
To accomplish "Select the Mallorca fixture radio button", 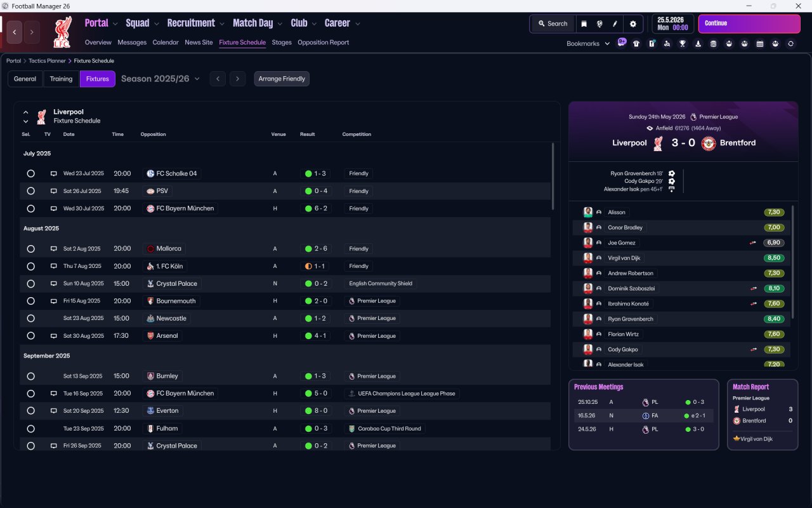I will (x=30, y=249).
